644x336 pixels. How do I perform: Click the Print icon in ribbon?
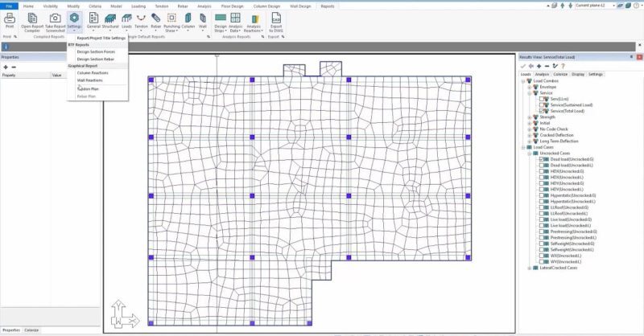[x=10, y=18]
